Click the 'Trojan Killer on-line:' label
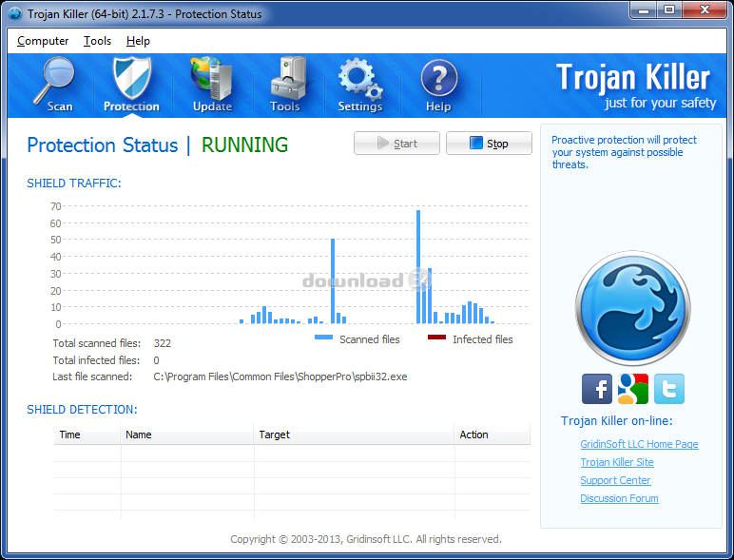The width and height of the screenshot is (734, 560). pyautogui.click(x=616, y=421)
